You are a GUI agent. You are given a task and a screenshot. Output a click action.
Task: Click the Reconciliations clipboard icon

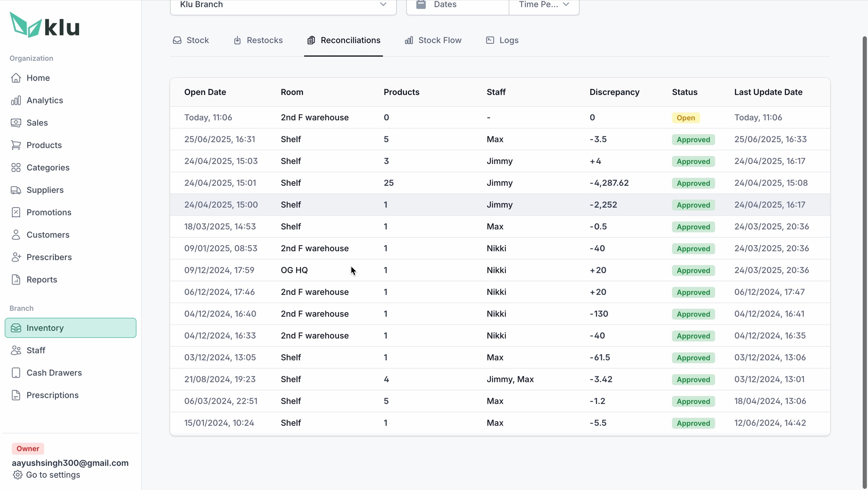point(311,40)
